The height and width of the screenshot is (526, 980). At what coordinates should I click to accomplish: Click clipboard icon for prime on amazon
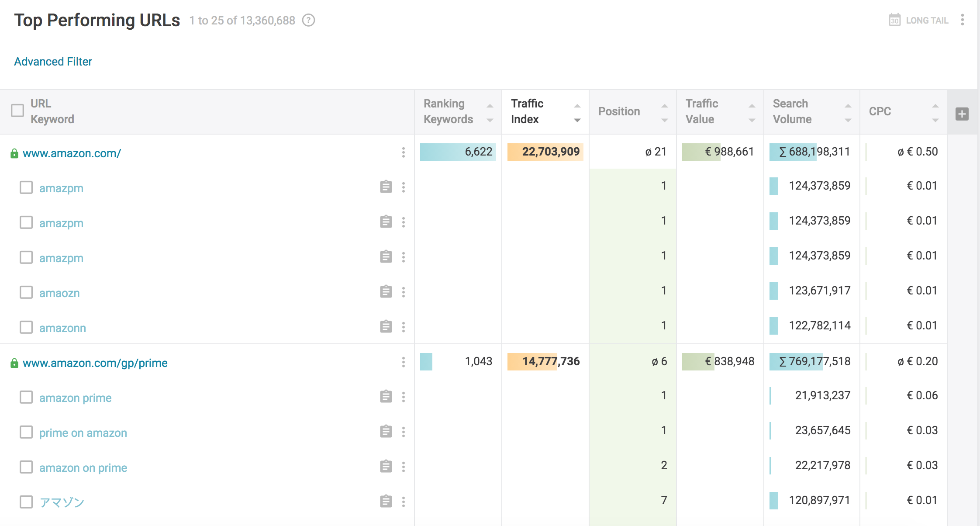pyautogui.click(x=386, y=432)
